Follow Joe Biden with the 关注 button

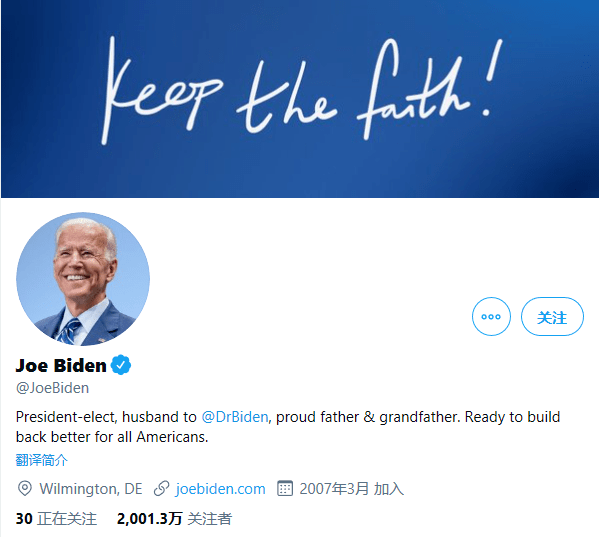[x=552, y=316]
